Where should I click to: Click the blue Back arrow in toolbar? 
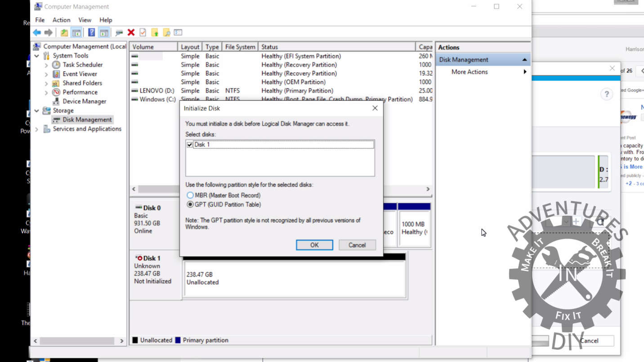pyautogui.click(x=37, y=32)
